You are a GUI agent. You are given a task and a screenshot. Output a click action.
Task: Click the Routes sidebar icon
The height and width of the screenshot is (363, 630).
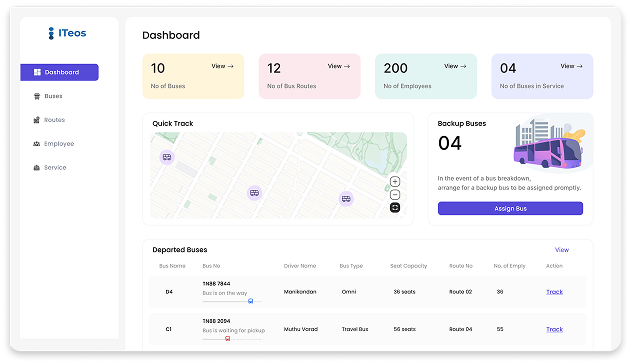point(37,120)
